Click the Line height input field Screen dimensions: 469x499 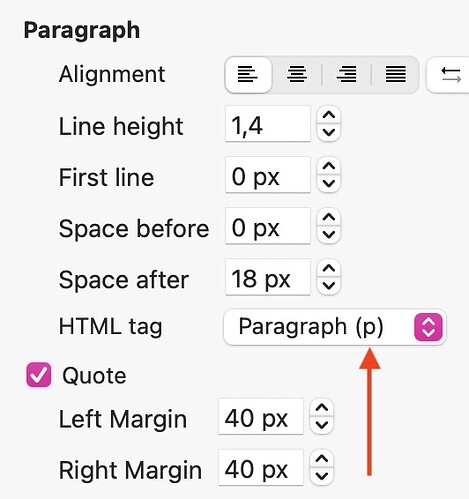tap(268, 124)
